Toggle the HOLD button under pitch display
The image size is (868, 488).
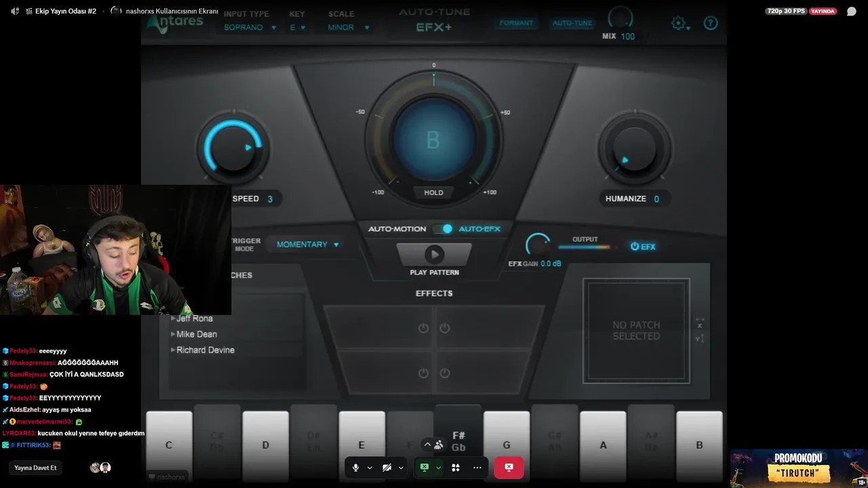coord(433,192)
